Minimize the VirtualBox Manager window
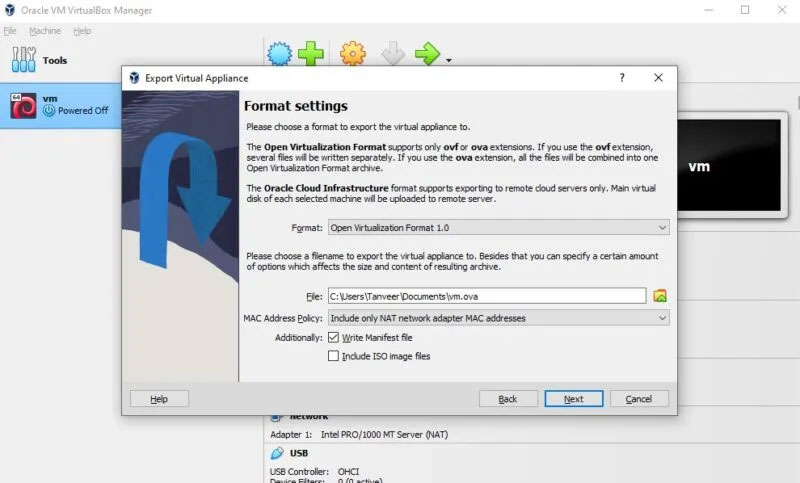This screenshot has width=800, height=483. click(709, 10)
